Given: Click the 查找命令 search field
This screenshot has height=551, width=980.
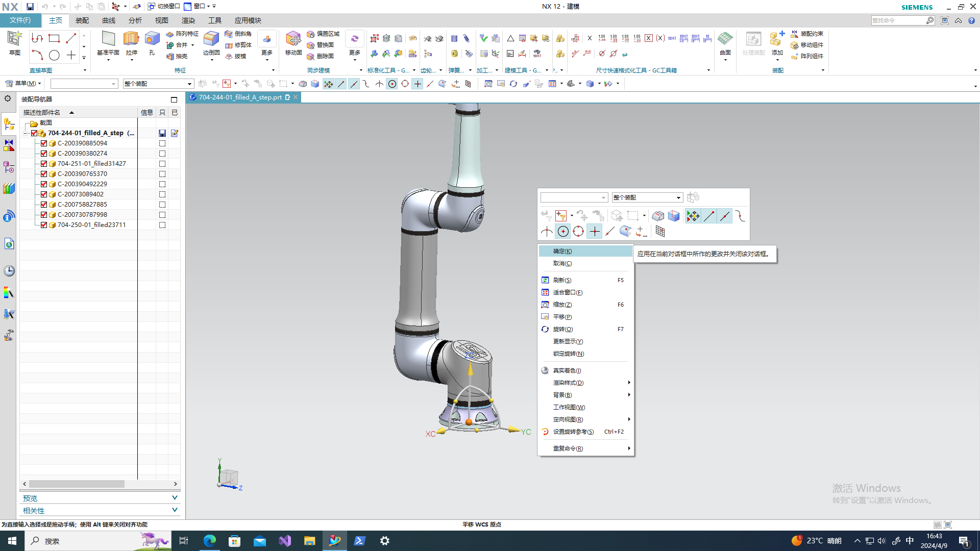Looking at the screenshot, I should [x=898, y=20].
